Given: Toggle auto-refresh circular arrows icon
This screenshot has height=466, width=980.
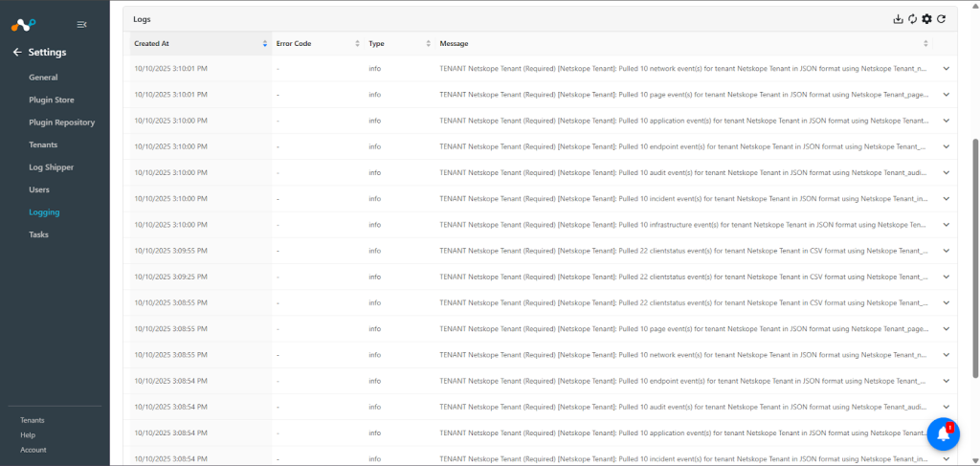Looking at the screenshot, I should point(912,19).
